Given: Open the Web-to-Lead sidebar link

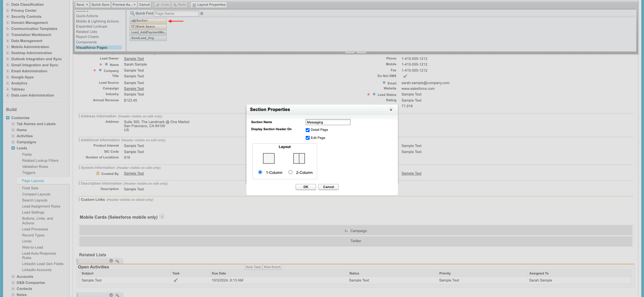Looking at the screenshot, I should pos(32,247).
